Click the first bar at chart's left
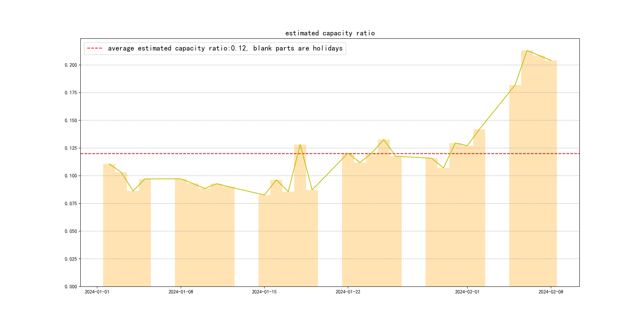The image size is (644, 322). click(109, 225)
